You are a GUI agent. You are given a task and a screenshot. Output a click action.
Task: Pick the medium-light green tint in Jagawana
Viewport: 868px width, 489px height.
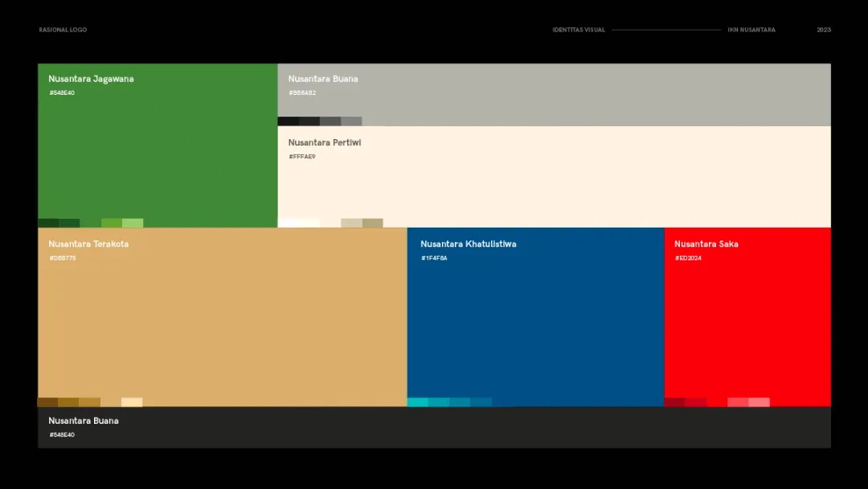point(112,223)
